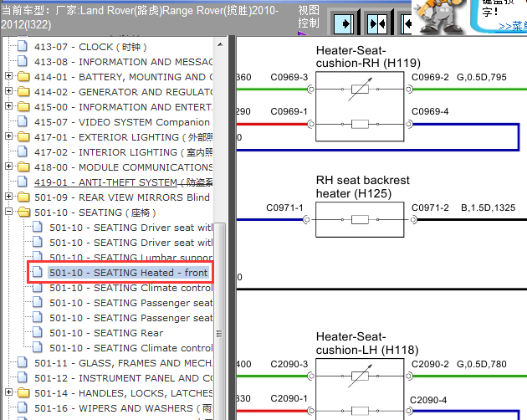
Task: Open 501-11 GLASS, FRAMES AND MECHANISMS document
Action: [123, 363]
